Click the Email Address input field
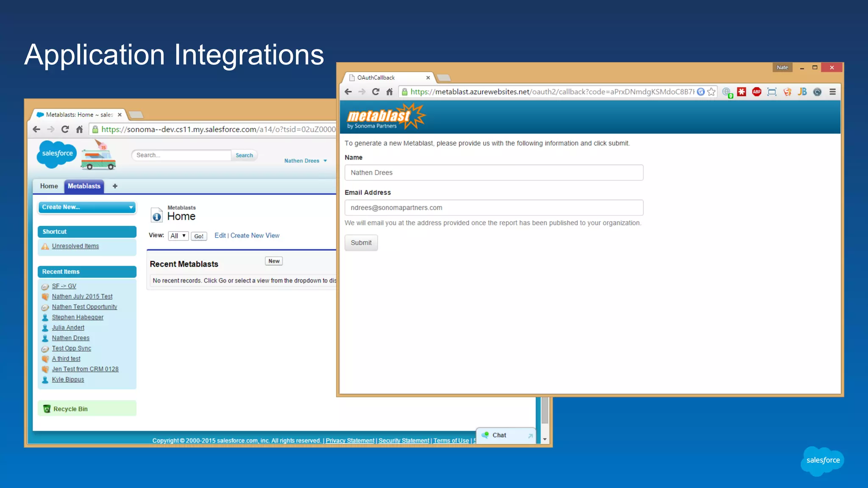The width and height of the screenshot is (868, 488). [494, 208]
